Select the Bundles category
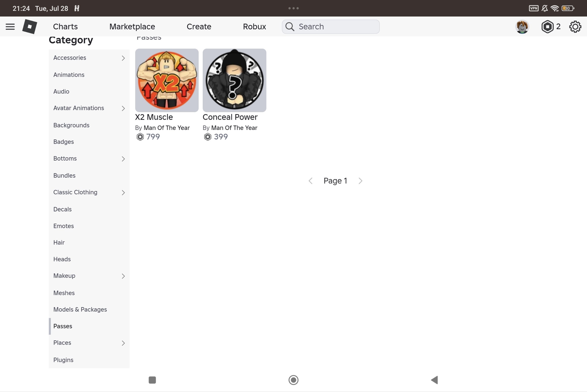Viewport: 587px width, 392px height. [89, 175]
